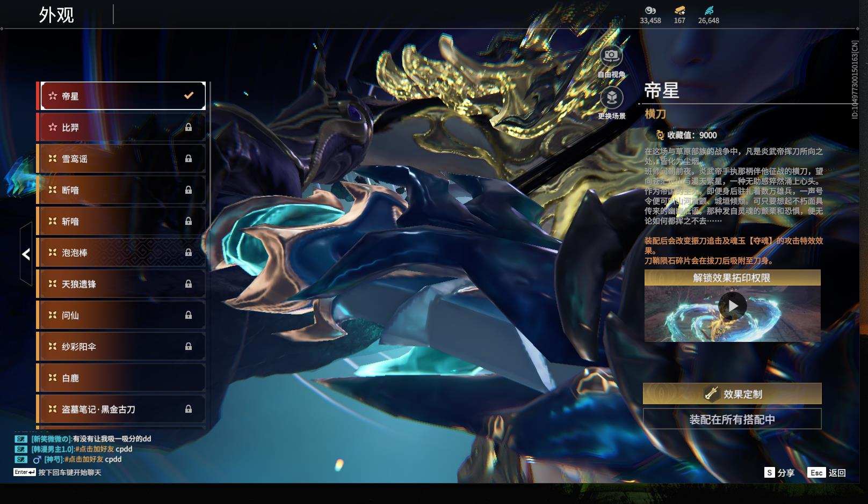Click the 横刀 weapon type label
868x504 pixels.
(655, 114)
